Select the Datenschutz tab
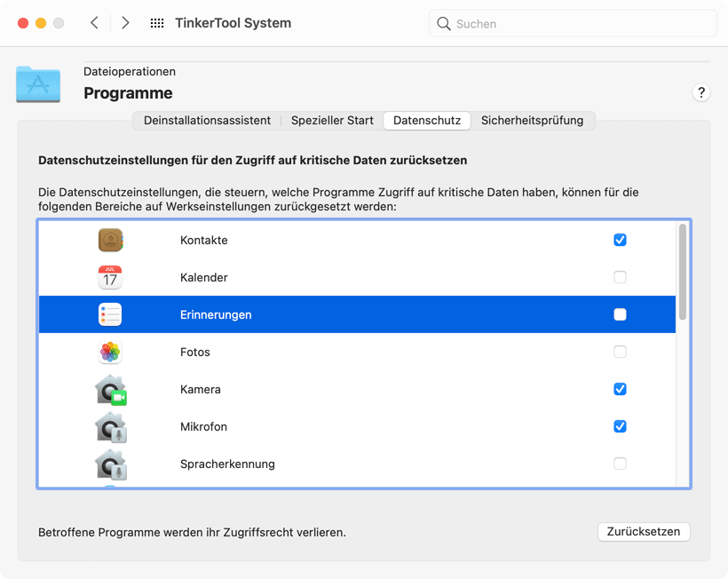728x579 pixels. tap(427, 120)
